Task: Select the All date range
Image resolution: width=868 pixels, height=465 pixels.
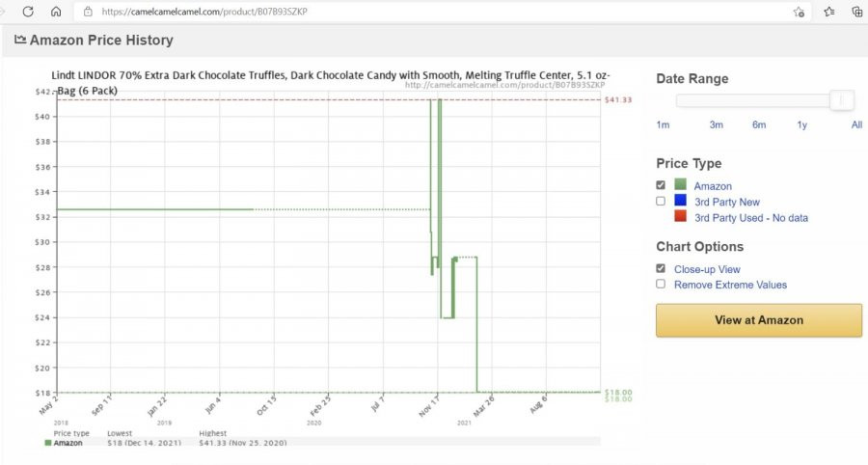Action: click(x=856, y=125)
